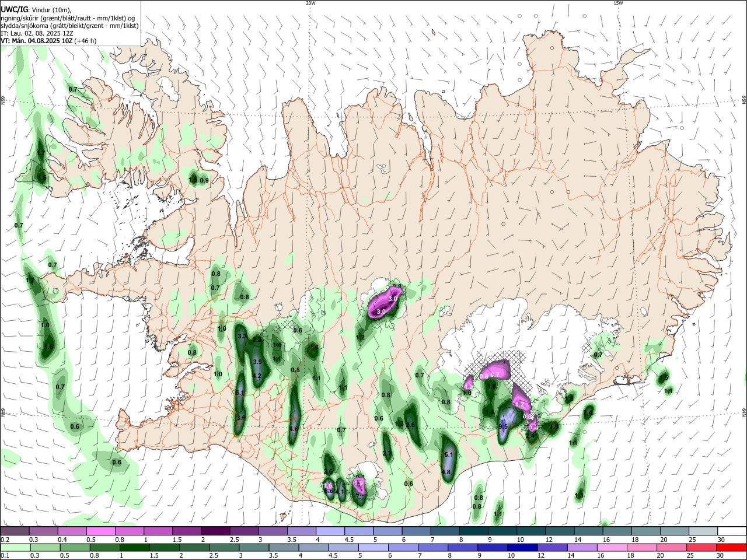Pick the darkest purple snow scale swatch
The width and height of the screenshot is (747, 560).
[215, 531]
